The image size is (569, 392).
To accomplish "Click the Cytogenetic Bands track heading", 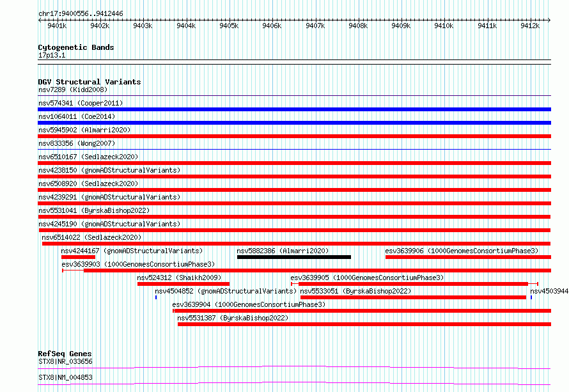I will (76, 47).
